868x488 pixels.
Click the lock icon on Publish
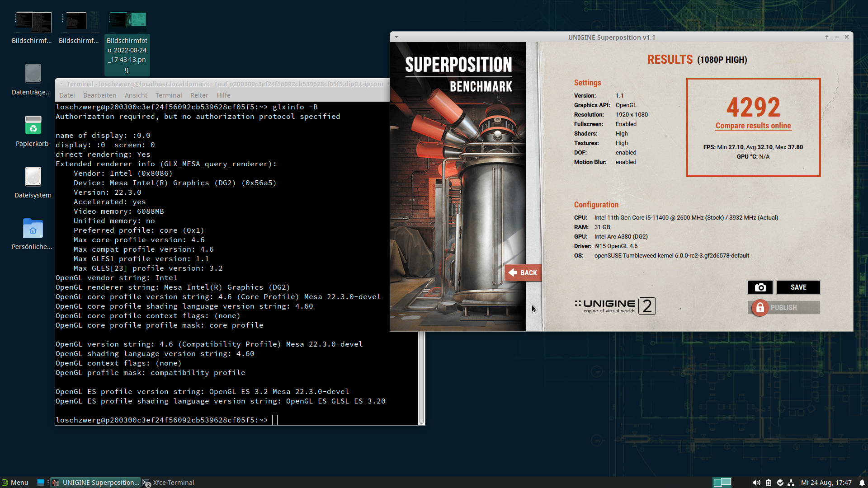760,308
